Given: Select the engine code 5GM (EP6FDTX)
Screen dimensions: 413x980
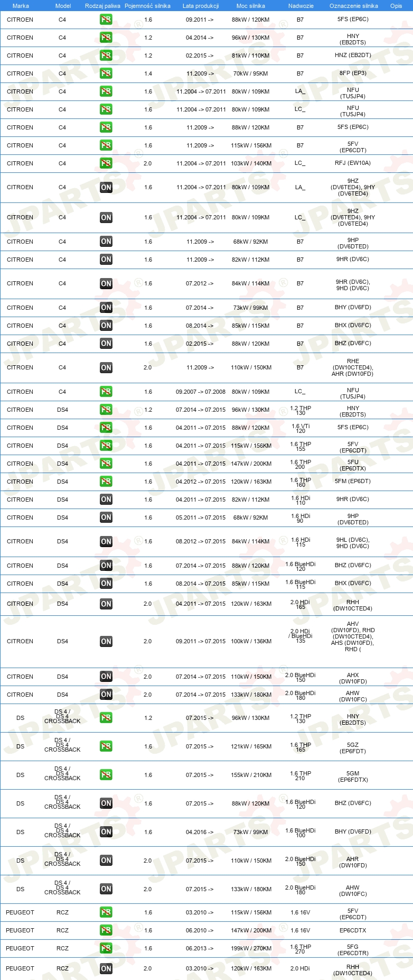Looking at the screenshot, I should tap(353, 776).
